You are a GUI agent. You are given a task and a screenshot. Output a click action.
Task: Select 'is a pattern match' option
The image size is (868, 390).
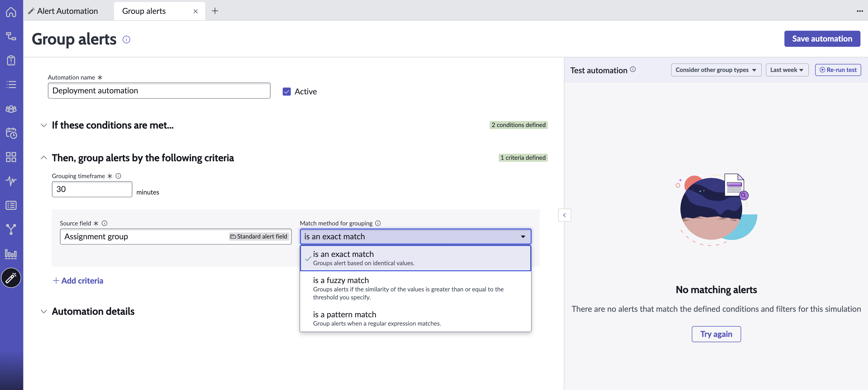pos(415,318)
